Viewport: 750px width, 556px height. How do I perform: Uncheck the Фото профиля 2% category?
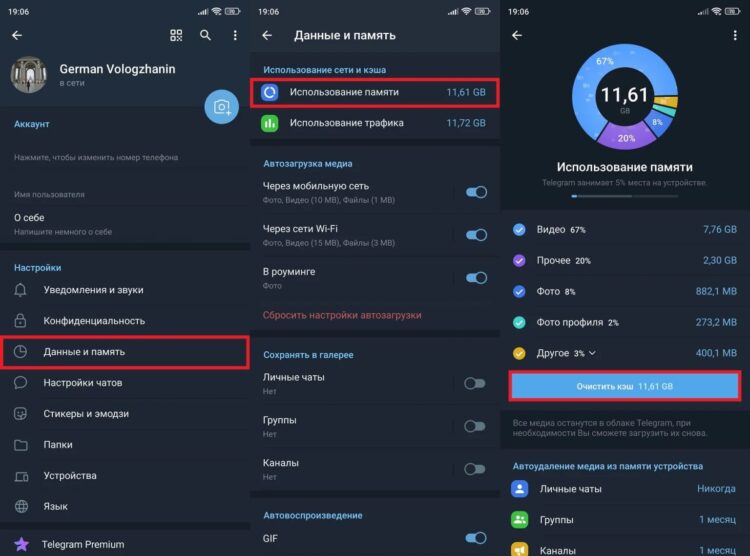519,322
